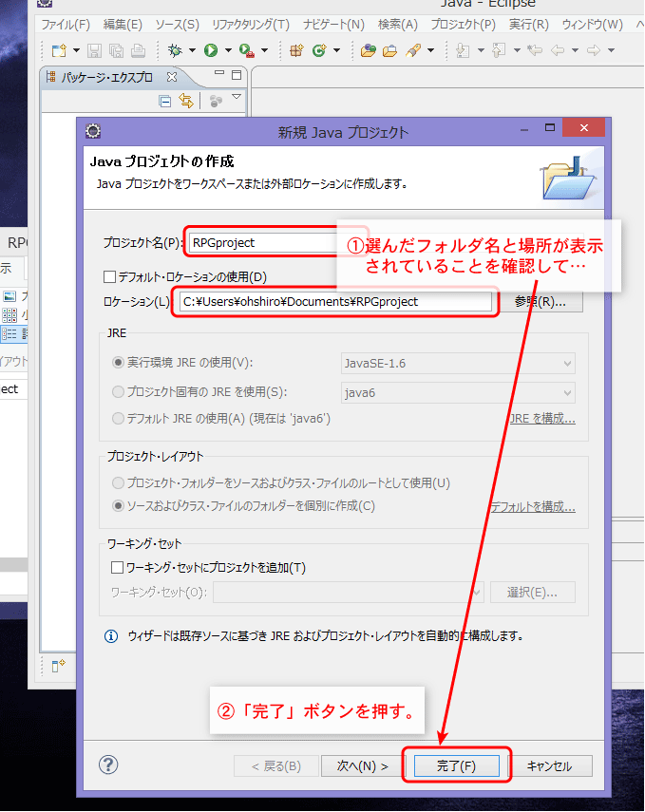Click the Back navigation arrow icon
Image resolution: width=645 pixels, height=812 pixels.
pos(558,50)
